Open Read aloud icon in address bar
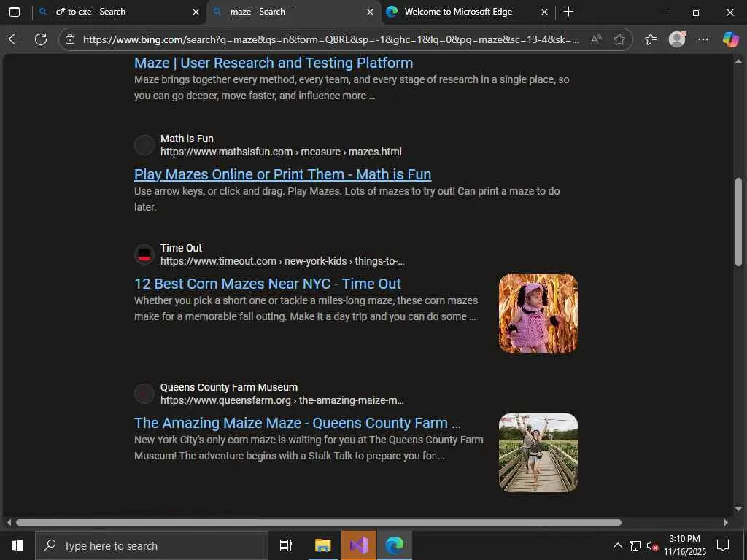Viewport: 747px width, 560px height. tap(596, 39)
